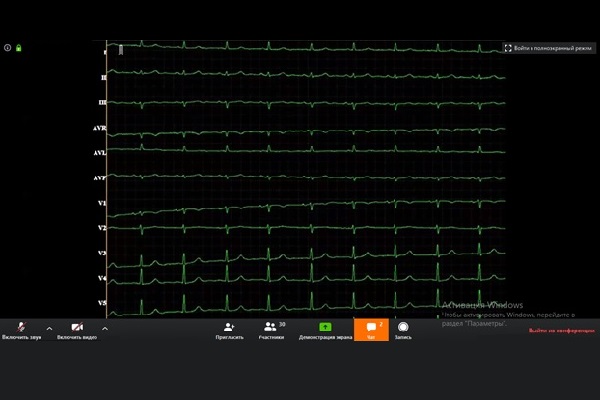Select the AVL lead label
The height and width of the screenshot is (400, 600).
tap(99, 153)
